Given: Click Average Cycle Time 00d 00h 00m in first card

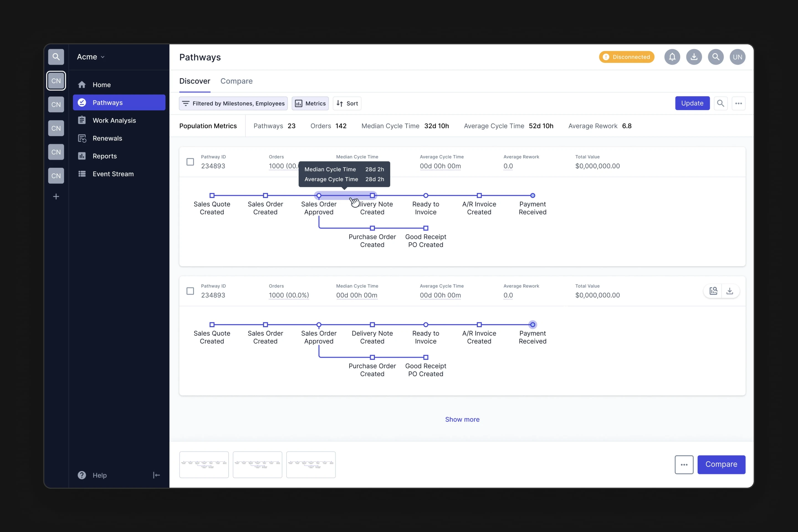Looking at the screenshot, I should (440, 166).
